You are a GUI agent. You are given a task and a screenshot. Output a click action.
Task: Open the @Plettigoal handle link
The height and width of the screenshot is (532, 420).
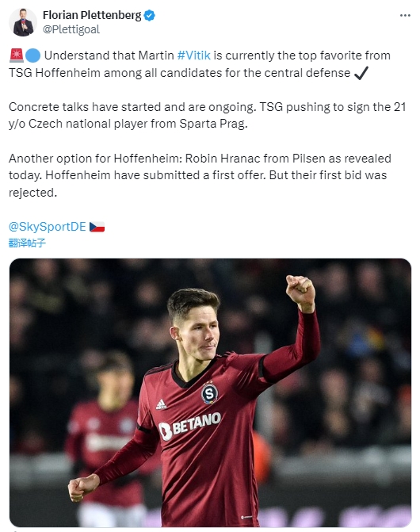[x=71, y=29]
